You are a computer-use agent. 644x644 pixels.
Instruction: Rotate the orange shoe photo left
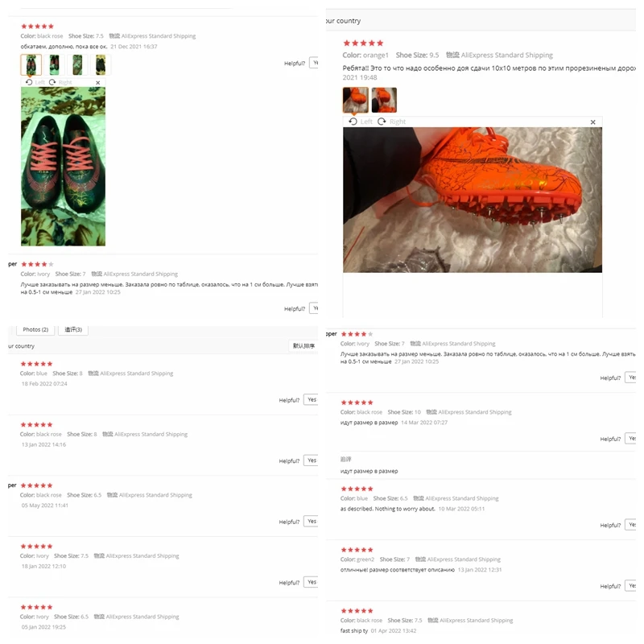361,122
